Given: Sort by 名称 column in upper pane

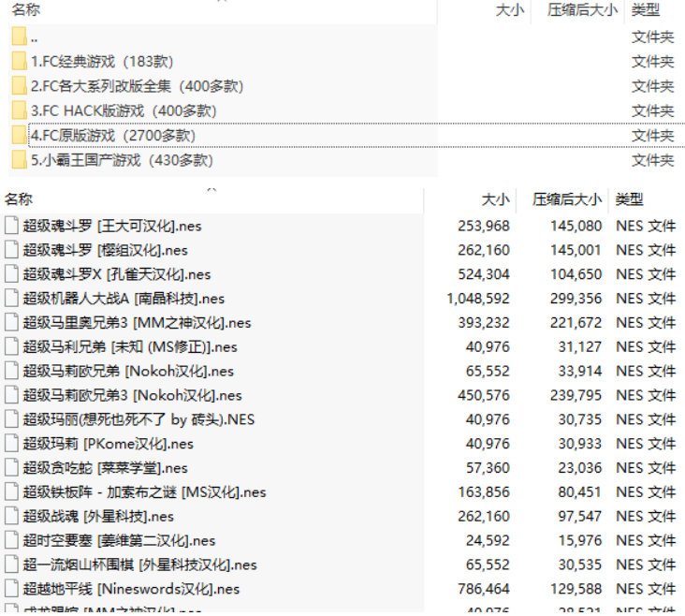Looking at the screenshot, I should point(26,10).
